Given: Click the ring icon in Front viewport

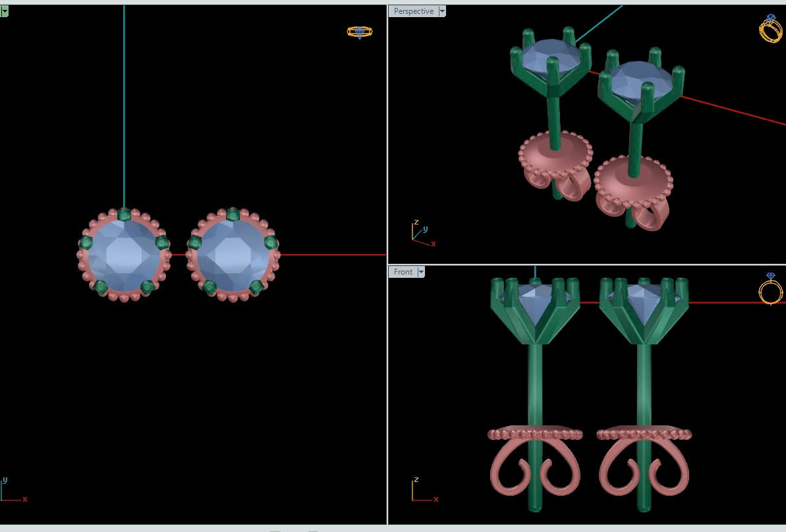Looking at the screenshot, I should coord(770,288).
